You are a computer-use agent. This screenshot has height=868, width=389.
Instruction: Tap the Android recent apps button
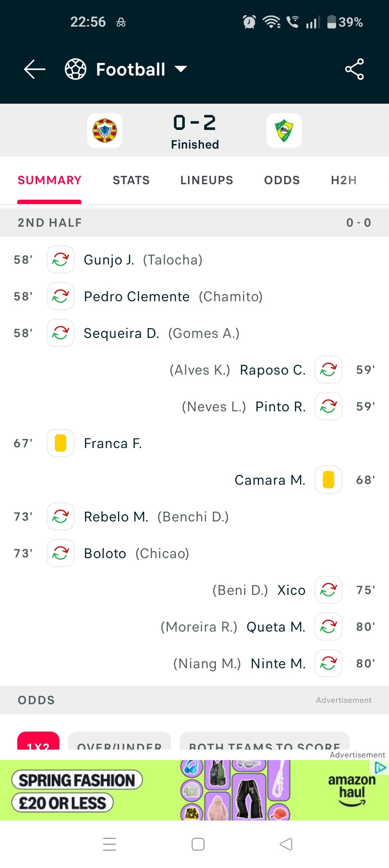point(109,844)
